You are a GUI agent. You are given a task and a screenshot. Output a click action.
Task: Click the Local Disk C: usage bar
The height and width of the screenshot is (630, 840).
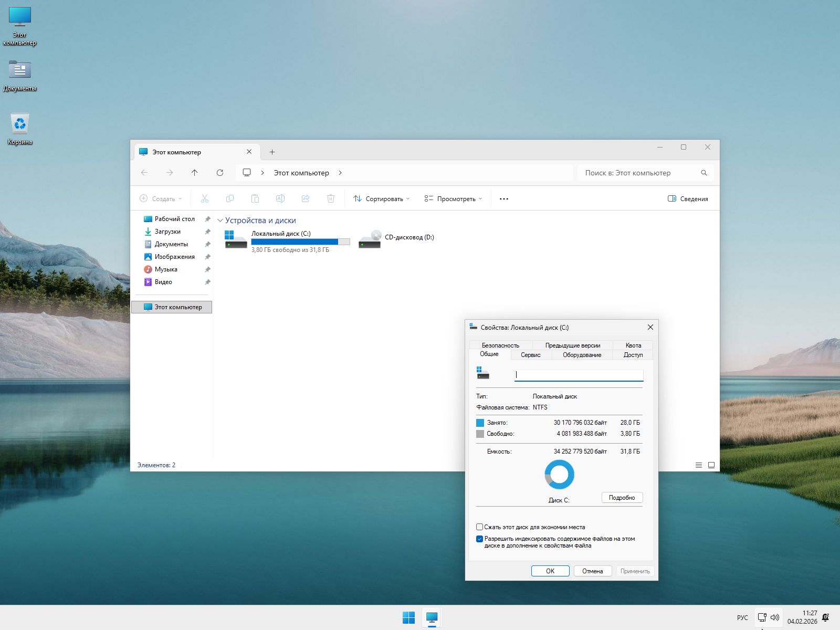click(x=300, y=242)
